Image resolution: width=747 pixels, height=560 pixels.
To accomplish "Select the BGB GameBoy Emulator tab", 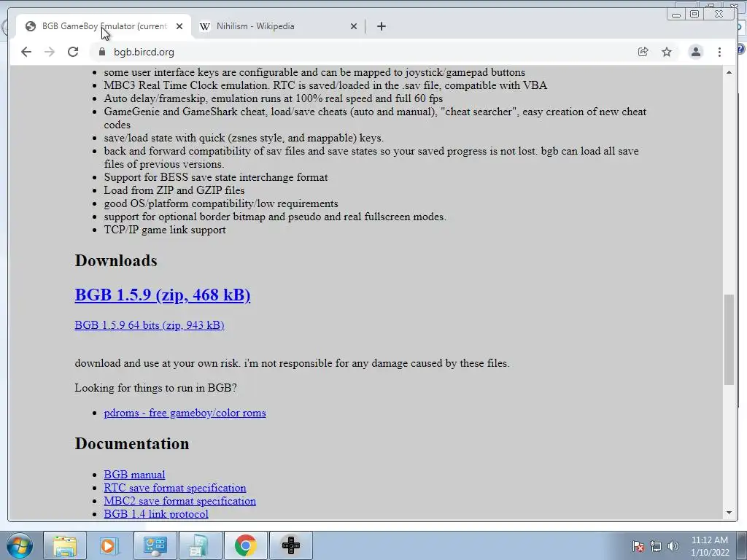I will (x=104, y=26).
